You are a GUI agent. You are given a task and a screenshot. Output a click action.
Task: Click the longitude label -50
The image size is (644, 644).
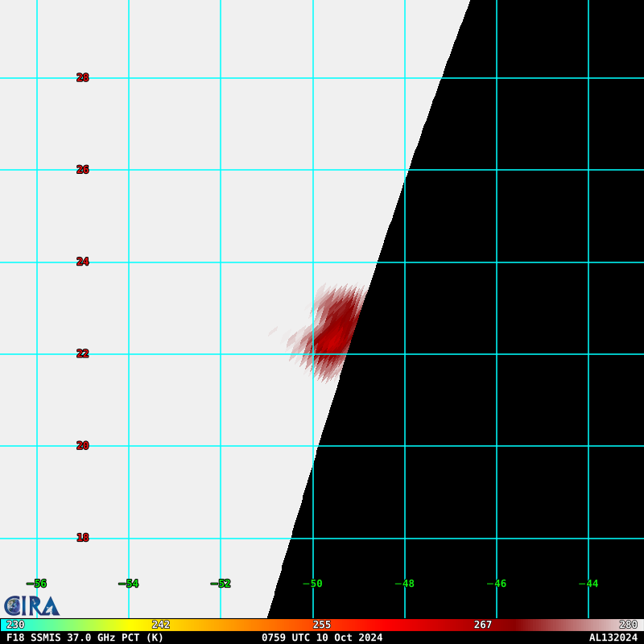(312, 584)
